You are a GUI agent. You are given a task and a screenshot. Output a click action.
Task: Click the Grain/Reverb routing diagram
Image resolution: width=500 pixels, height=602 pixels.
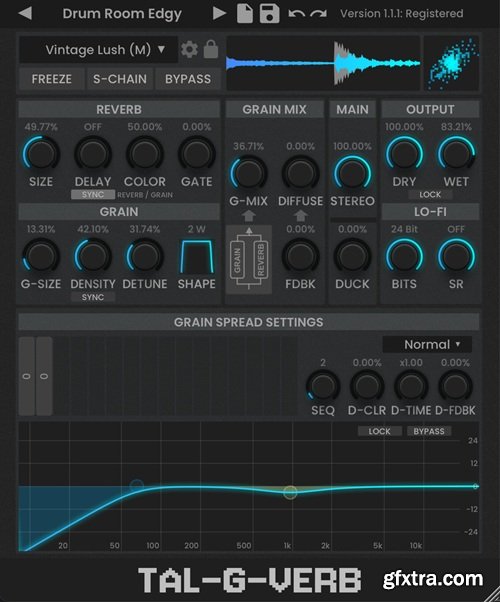(249, 259)
